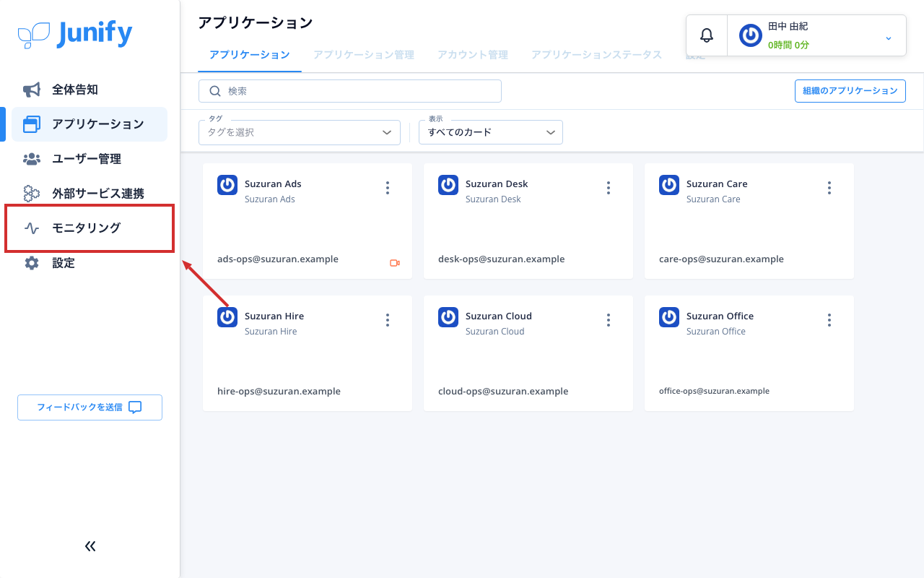Click ads-ops@suzuran.example email text
Screen dimensions: 924x578
pyautogui.click(x=278, y=259)
